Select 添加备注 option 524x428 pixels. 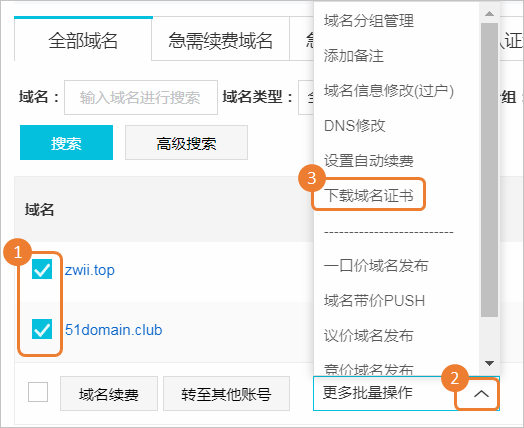(x=354, y=55)
